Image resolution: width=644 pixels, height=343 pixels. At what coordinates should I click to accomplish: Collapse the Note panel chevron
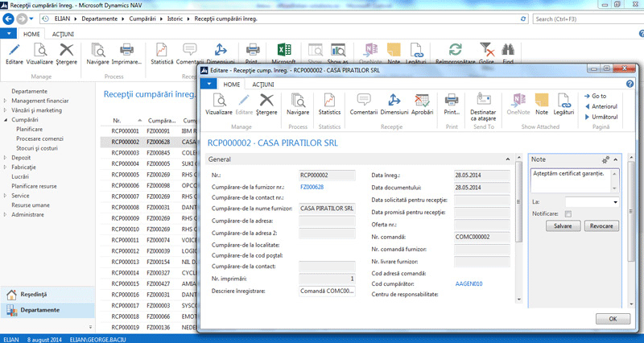pos(615,159)
